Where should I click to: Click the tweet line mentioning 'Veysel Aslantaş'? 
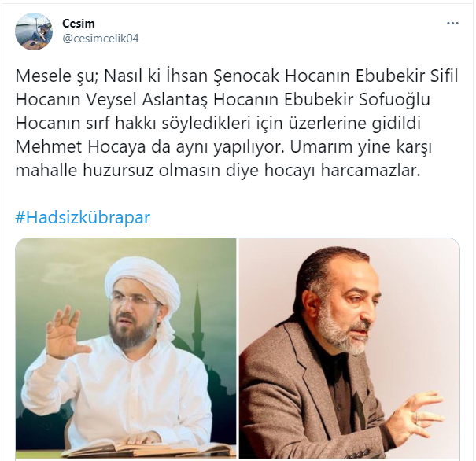[223, 100]
